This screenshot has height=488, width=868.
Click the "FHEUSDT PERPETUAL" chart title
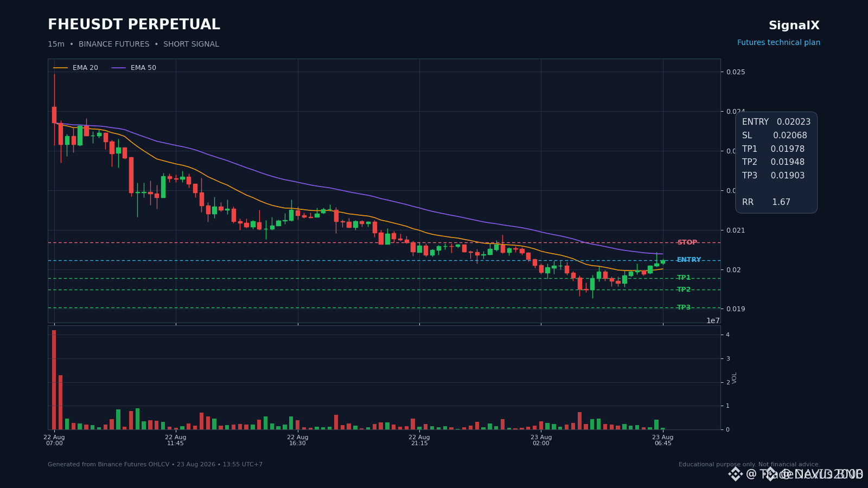click(134, 25)
